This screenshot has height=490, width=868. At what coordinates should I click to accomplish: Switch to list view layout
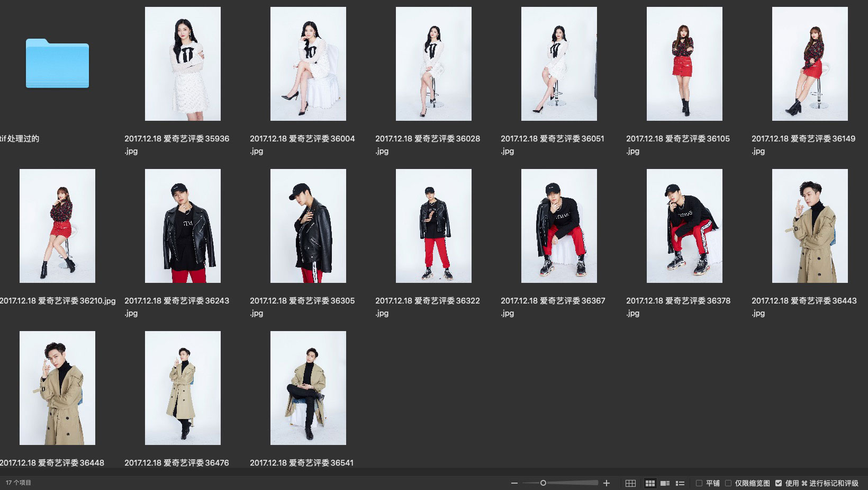[x=680, y=483]
